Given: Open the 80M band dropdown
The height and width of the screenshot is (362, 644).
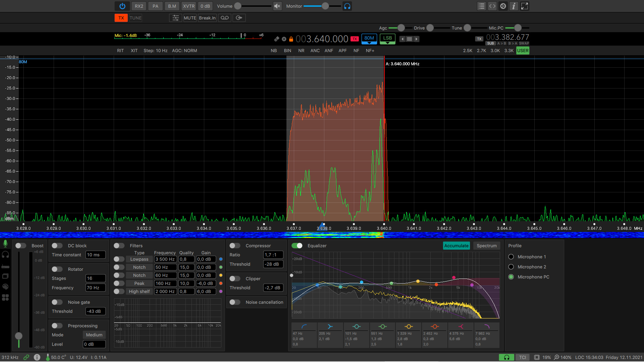Looking at the screenshot, I should click(369, 39).
